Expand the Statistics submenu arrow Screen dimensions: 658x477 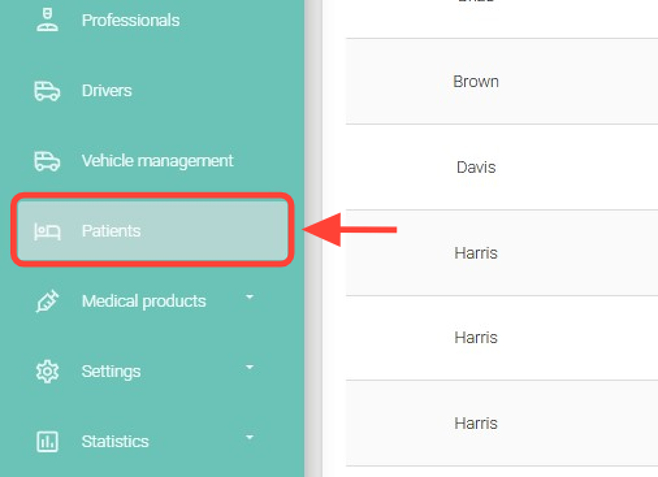tap(250, 438)
